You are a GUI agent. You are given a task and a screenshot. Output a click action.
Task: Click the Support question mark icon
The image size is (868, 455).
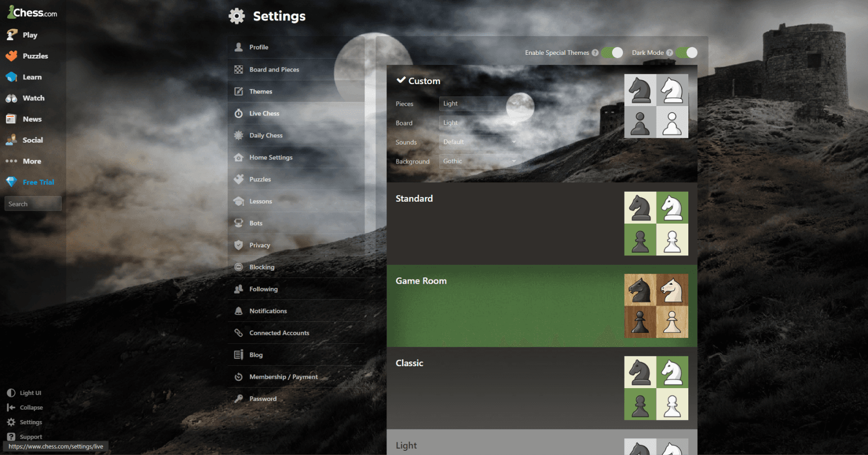11,437
